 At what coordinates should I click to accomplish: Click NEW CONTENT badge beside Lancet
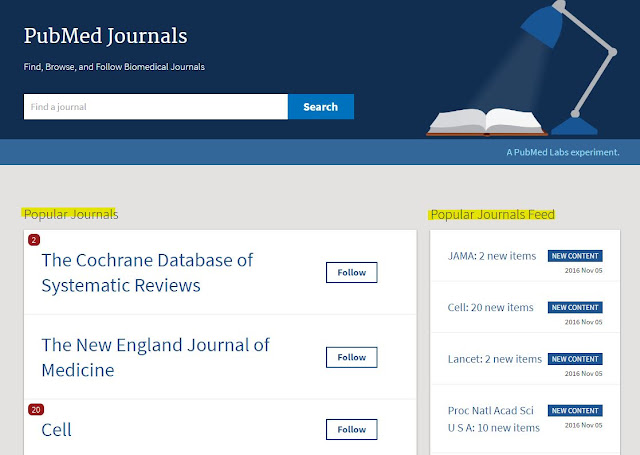point(575,359)
